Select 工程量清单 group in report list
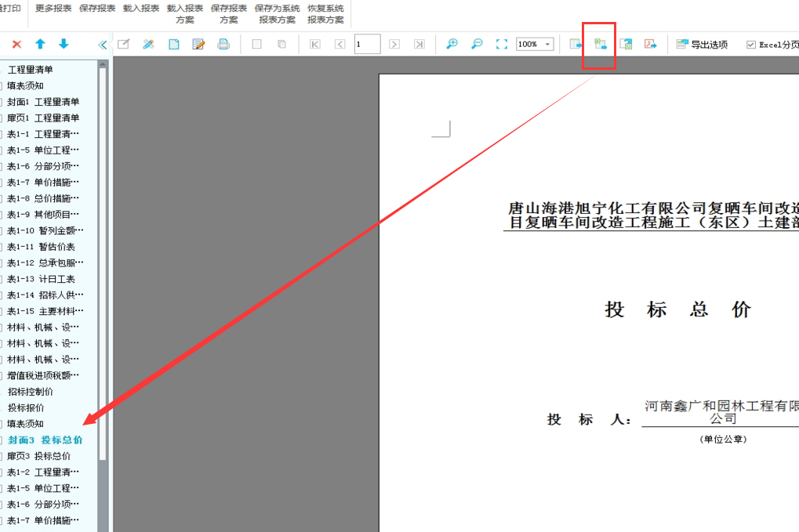Screen dimensions: 799x532 click(x=31, y=70)
